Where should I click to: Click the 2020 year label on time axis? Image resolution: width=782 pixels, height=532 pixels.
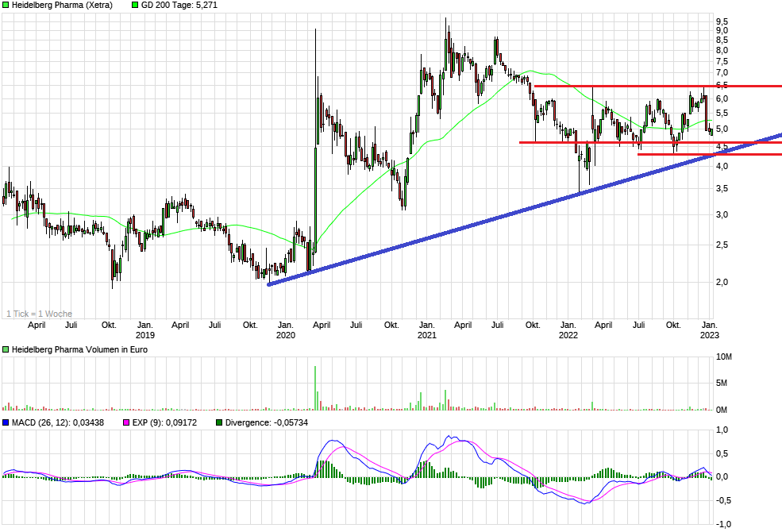286,335
